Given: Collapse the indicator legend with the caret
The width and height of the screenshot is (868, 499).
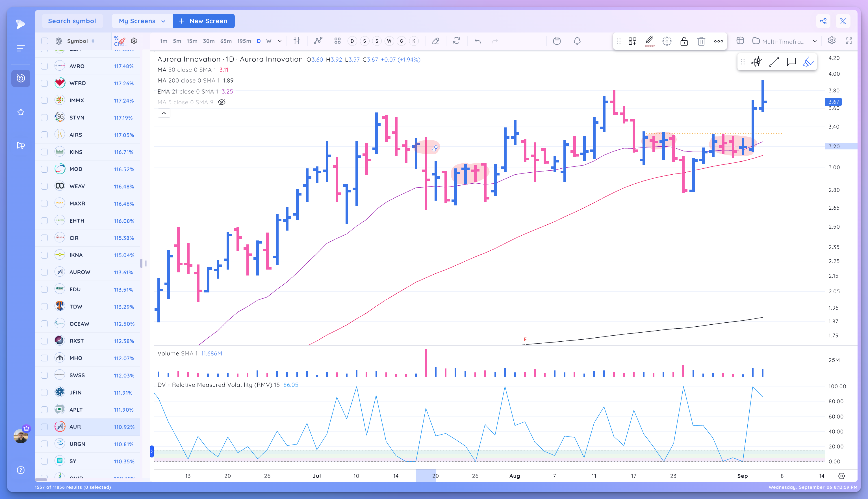Looking at the screenshot, I should (164, 113).
